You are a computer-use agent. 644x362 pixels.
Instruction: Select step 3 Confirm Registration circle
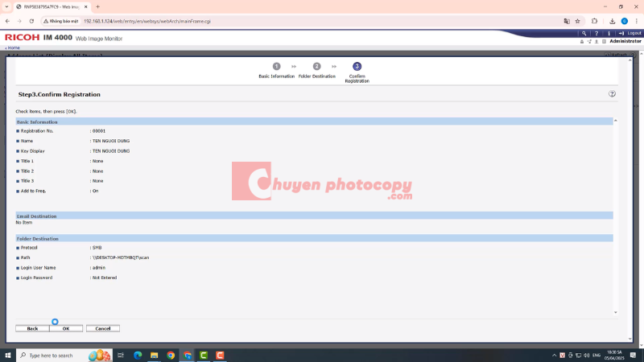pyautogui.click(x=357, y=67)
